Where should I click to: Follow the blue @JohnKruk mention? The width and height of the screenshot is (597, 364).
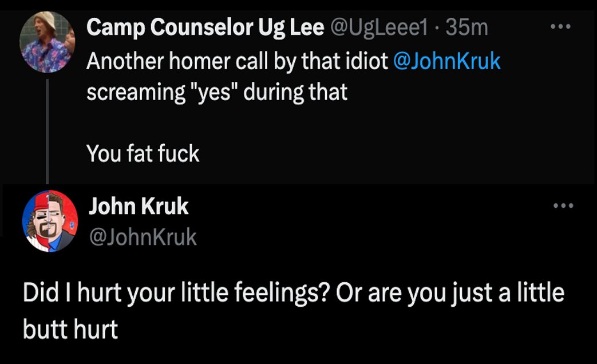click(447, 61)
